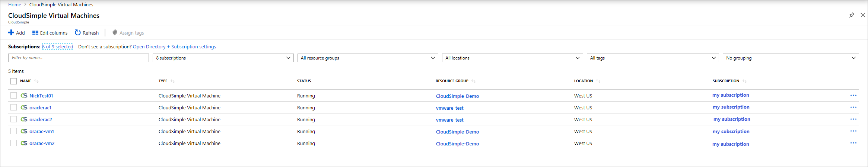Click the CloudSimple Virtual Machines breadcrumb
This screenshot has width=868, height=167.
tap(61, 4)
